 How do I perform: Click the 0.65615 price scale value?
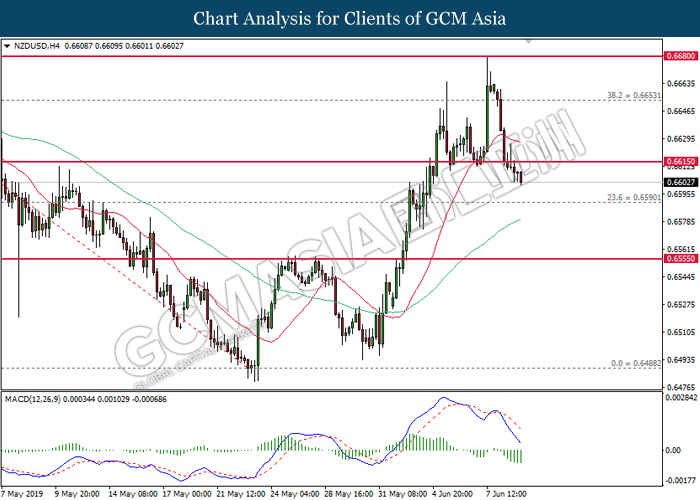point(681,250)
